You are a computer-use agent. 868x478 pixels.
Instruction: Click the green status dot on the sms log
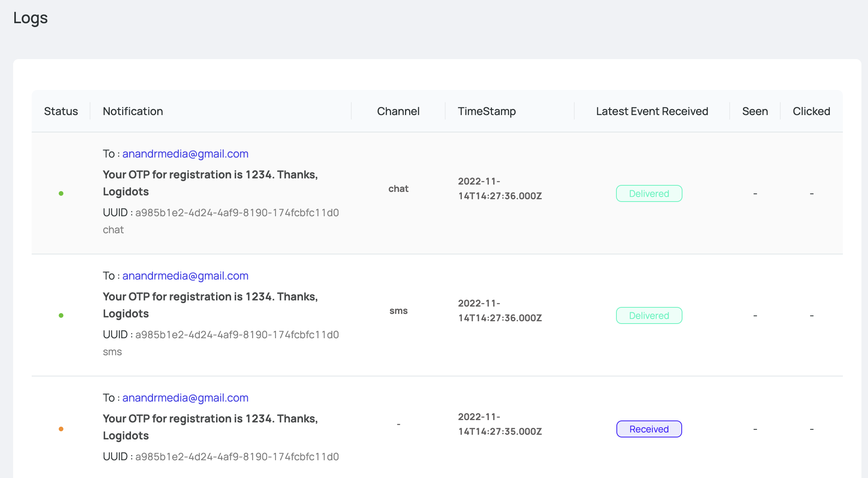[62, 315]
